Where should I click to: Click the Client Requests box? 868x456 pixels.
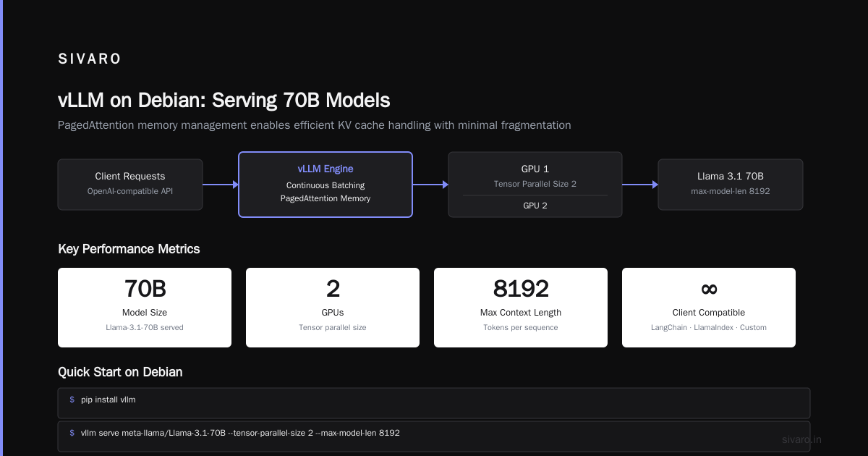click(x=130, y=185)
